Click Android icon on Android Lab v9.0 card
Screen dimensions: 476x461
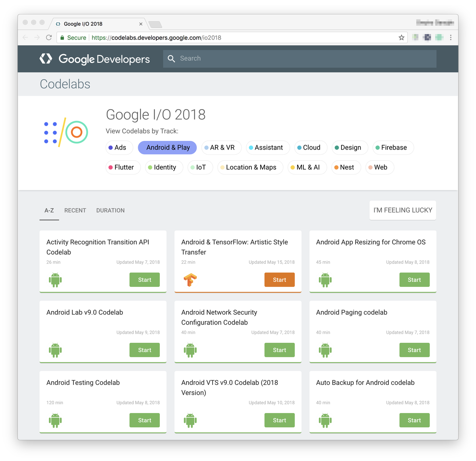click(55, 350)
